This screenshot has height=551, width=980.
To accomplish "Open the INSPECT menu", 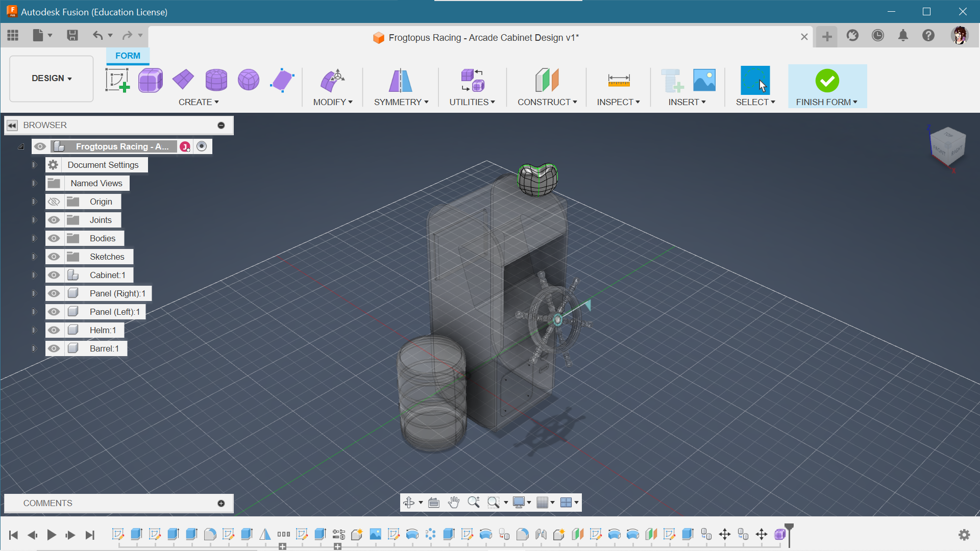I will point(619,102).
